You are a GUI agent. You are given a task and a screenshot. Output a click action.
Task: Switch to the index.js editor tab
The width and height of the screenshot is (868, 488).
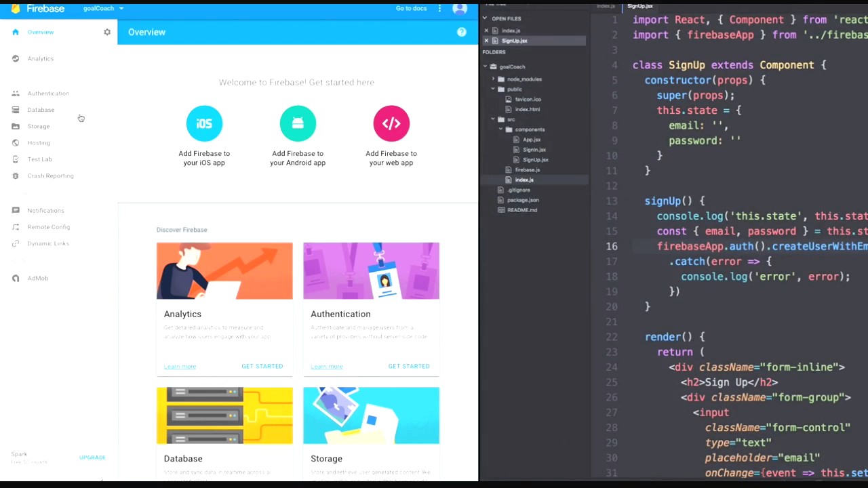[x=606, y=6]
